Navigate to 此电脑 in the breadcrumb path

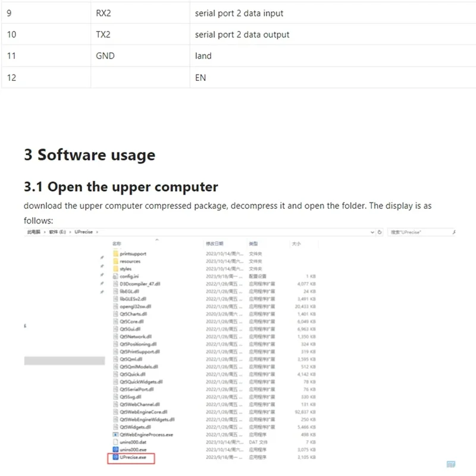point(33,232)
